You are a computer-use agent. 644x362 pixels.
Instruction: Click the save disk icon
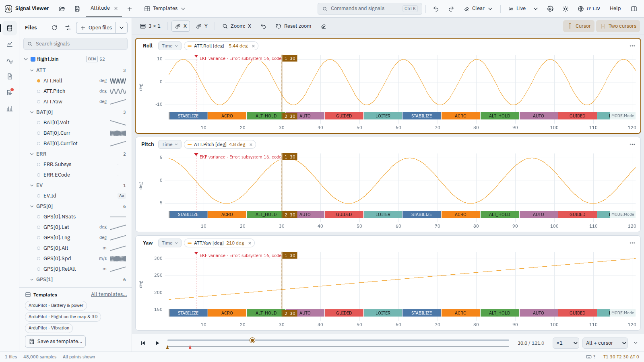tap(77, 8)
